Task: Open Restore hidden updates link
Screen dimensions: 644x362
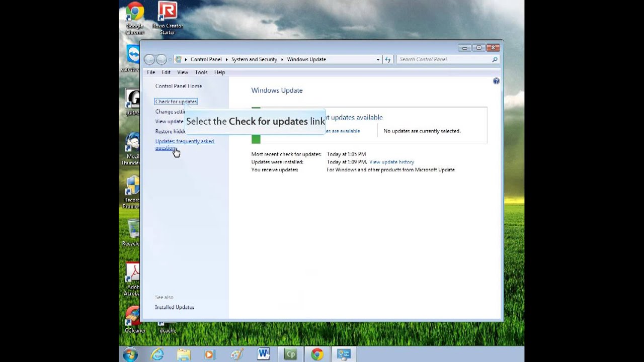Action: [170, 131]
